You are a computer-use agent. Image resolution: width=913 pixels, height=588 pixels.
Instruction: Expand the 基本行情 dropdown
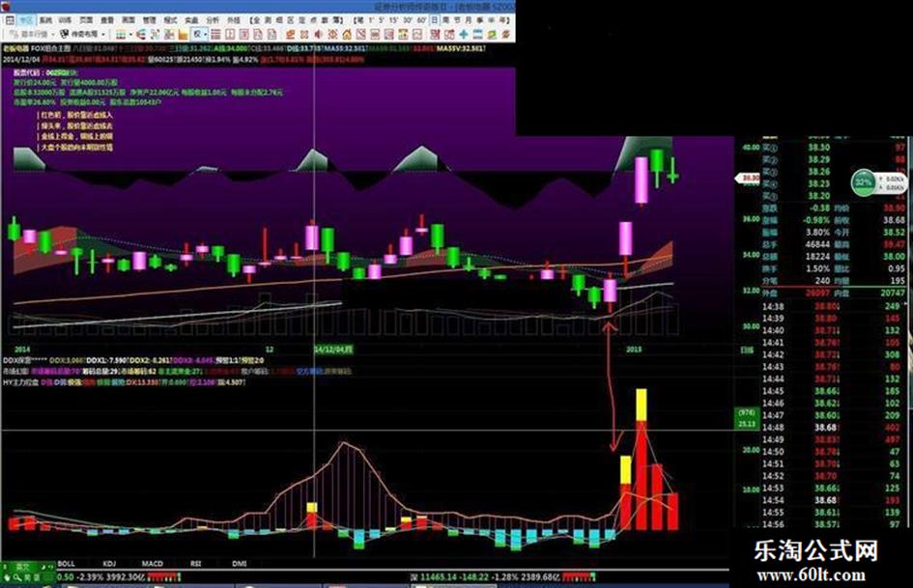53,35
